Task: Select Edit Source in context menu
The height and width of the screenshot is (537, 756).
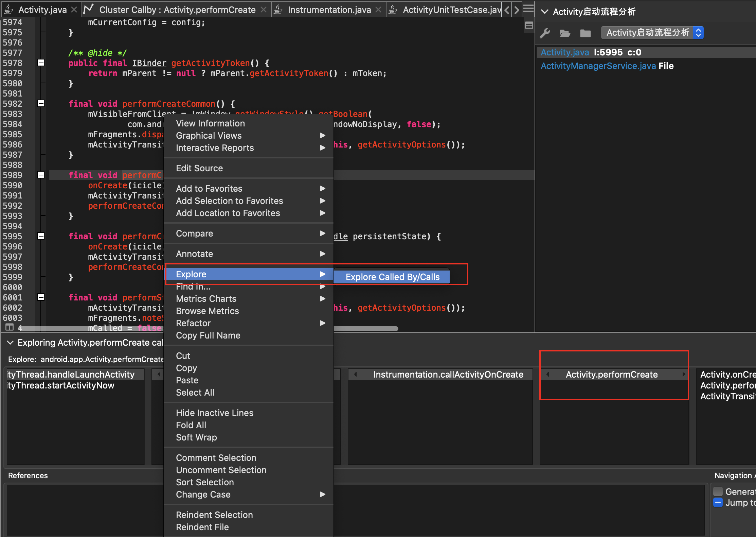Action: tap(199, 168)
